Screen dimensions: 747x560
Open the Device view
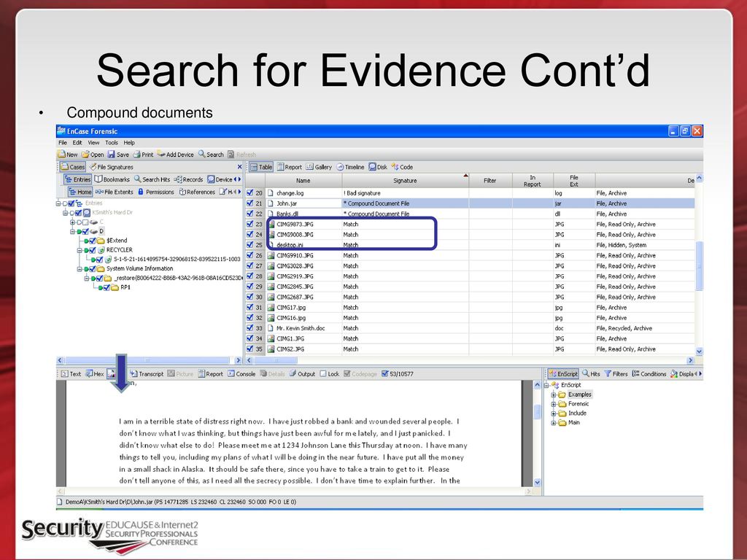tap(220, 179)
